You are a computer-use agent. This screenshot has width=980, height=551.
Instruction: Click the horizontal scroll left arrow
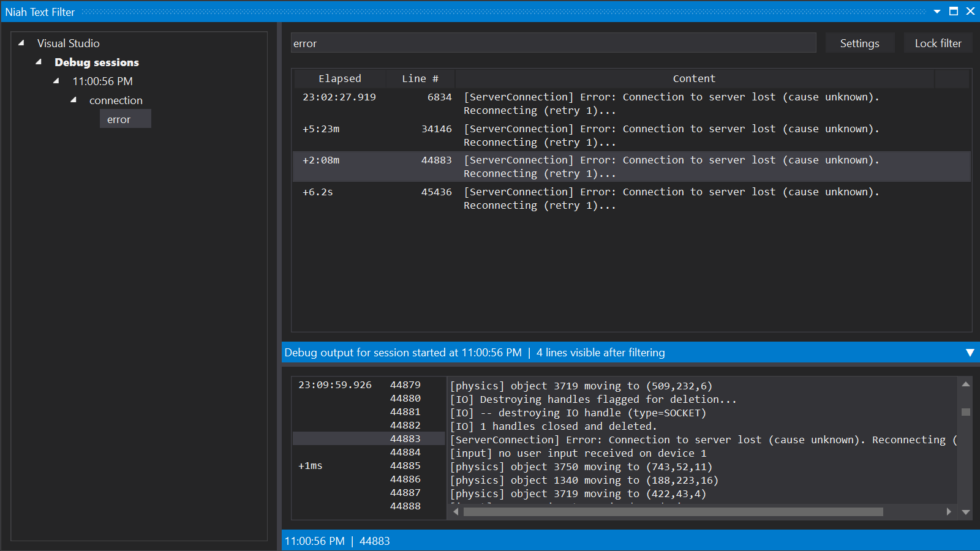pyautogui.click(x=456, y=512)
